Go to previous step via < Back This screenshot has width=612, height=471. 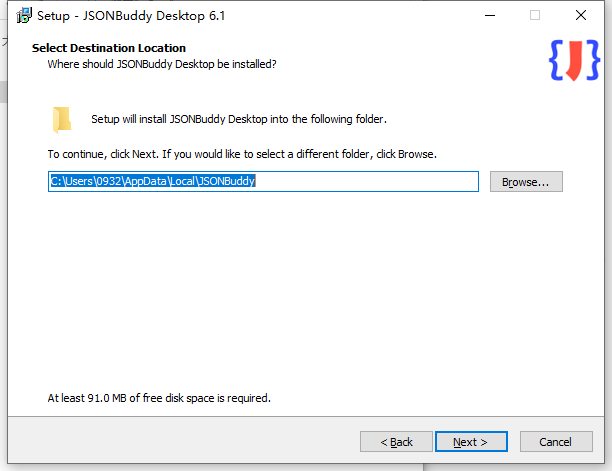tap(396, 442)
